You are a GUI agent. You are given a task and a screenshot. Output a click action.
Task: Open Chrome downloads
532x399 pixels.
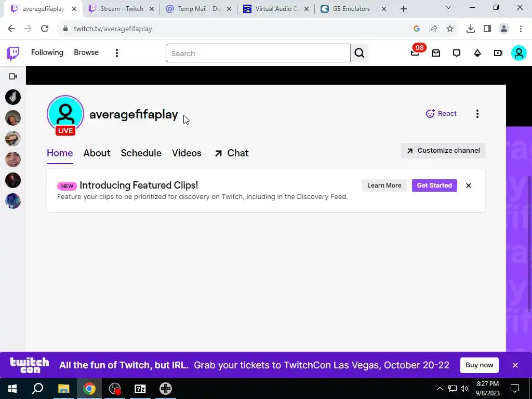click(x=470, y=29)
